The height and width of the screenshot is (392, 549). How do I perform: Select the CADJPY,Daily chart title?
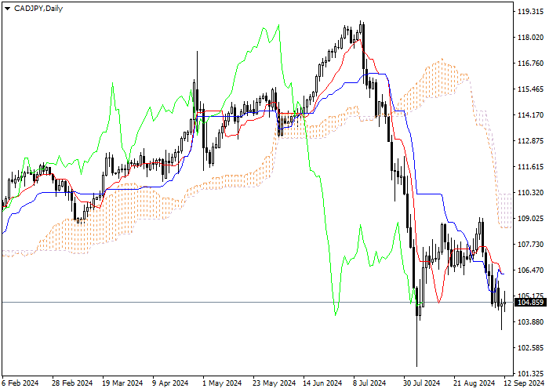pos(38,9)
